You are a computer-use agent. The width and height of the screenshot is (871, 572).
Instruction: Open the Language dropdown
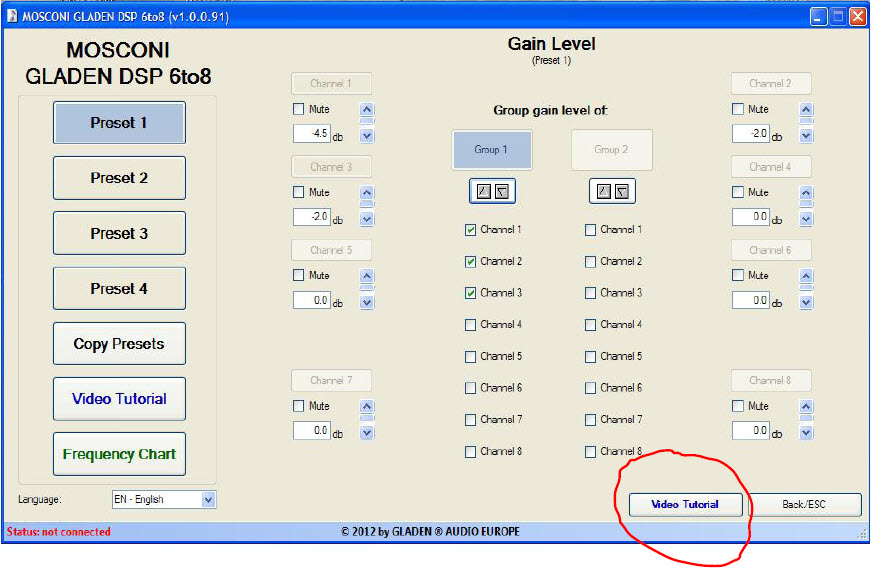[x=208, y=500]
